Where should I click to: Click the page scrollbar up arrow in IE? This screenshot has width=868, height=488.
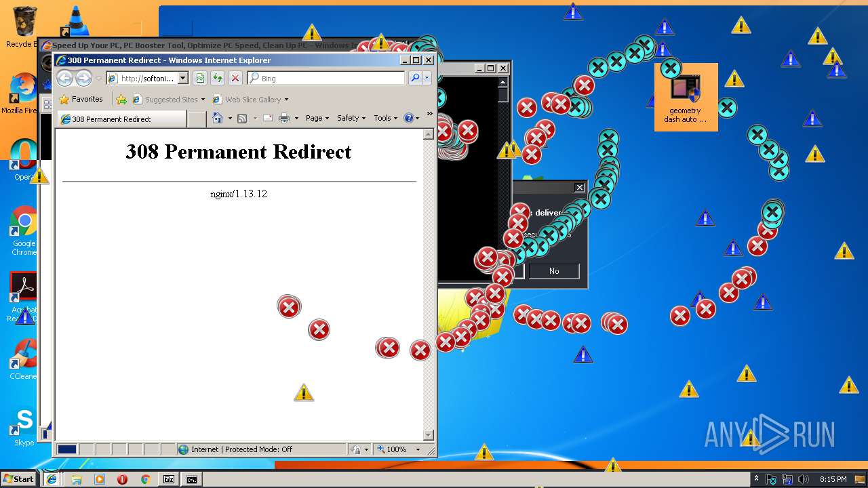click(429, 134)
